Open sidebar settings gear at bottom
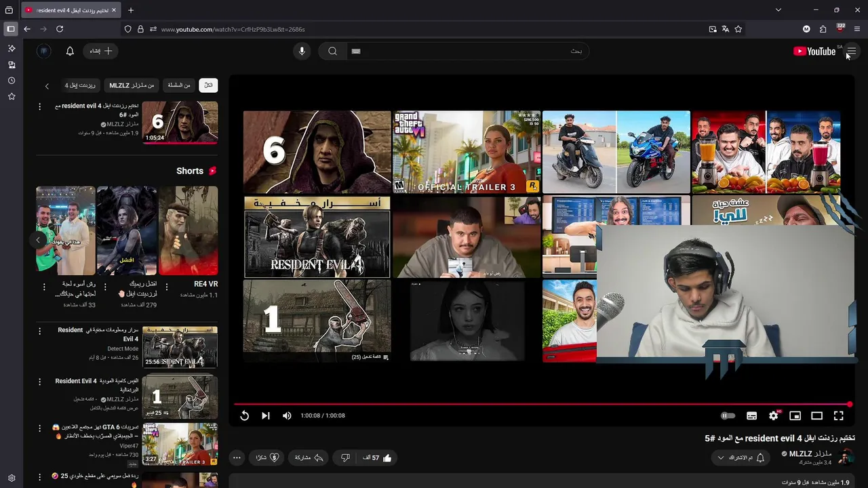 (12, 478)
